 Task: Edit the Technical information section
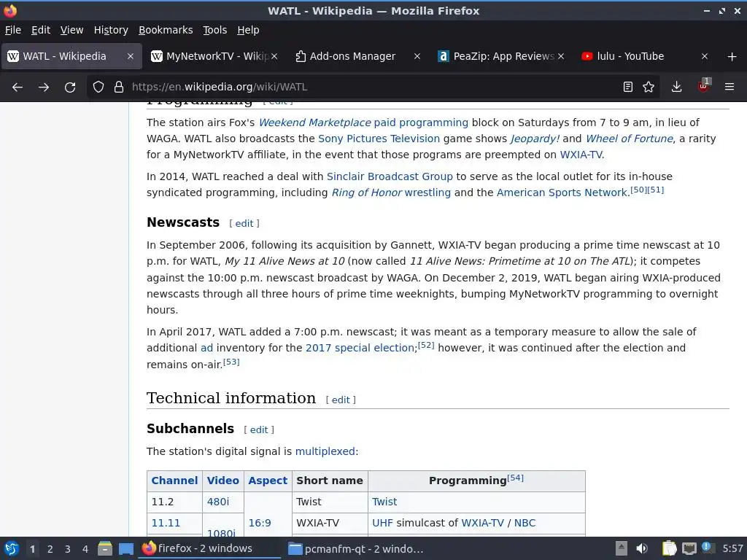[x=341, y=400]
